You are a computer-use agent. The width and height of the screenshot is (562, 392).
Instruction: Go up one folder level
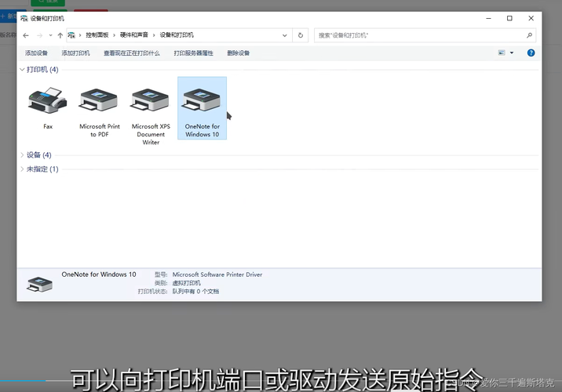tap(60, 35)
